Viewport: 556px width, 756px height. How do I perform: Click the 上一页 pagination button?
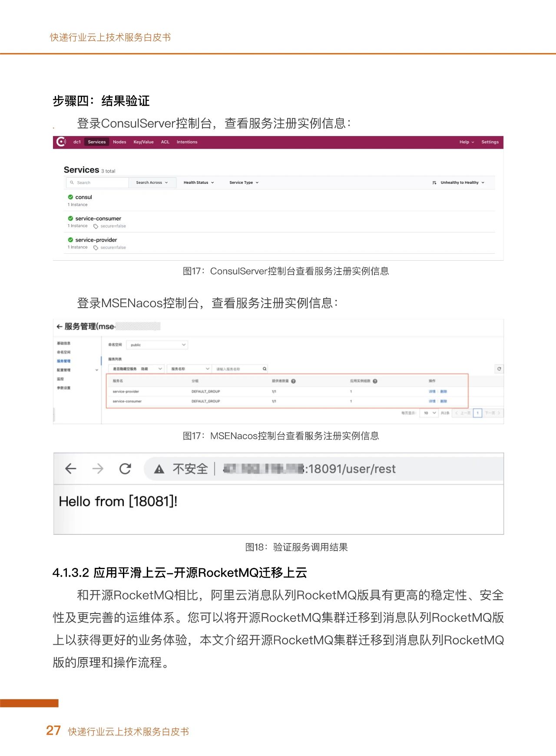coord(463,413)
